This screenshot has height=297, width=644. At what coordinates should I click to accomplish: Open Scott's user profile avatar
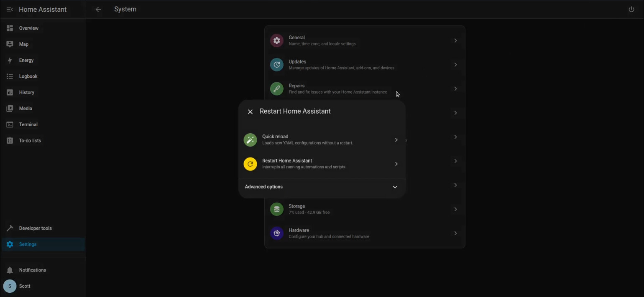point(10,286)
